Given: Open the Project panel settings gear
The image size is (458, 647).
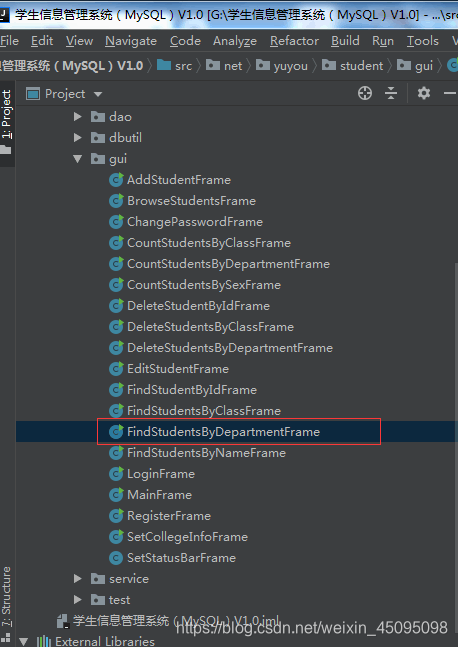Looking at the screenshot, I should click(424, 93).
